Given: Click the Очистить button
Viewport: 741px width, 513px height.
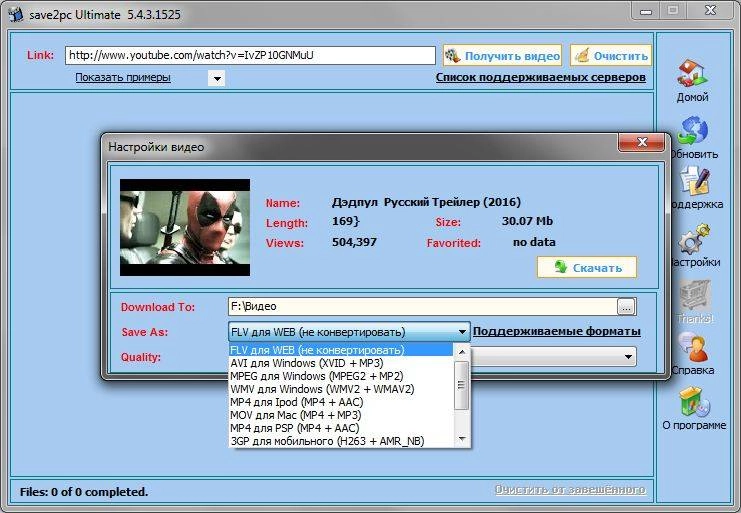Looking at the screenshot, I should click(x=611, y=56).
